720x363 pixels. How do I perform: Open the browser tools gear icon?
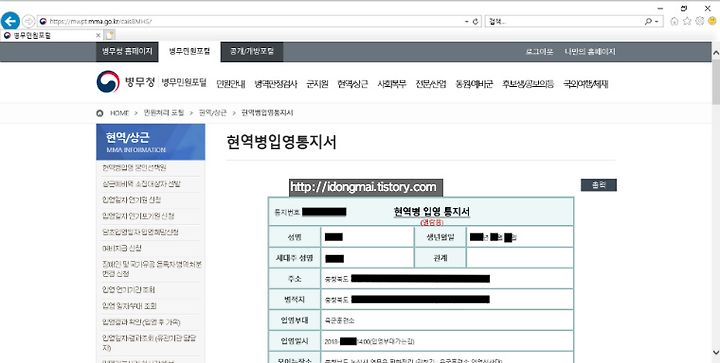click(x=700, y=21)
